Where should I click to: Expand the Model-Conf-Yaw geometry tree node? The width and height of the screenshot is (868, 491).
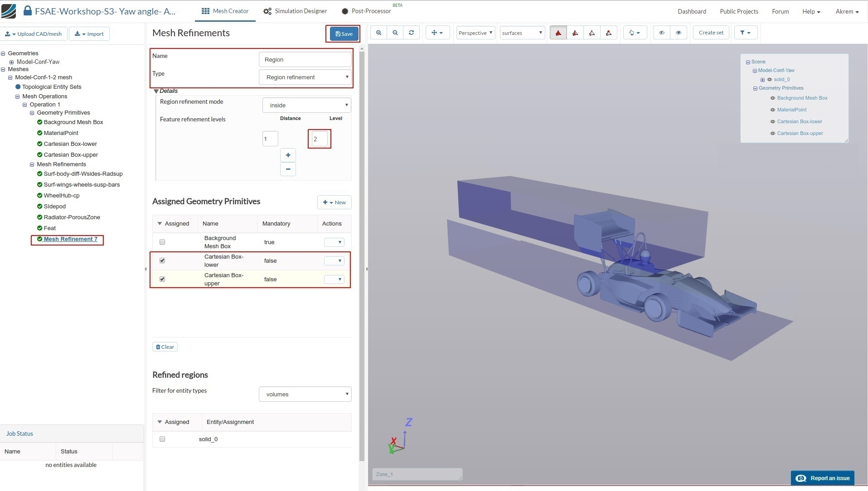click(x=11, y=62)
